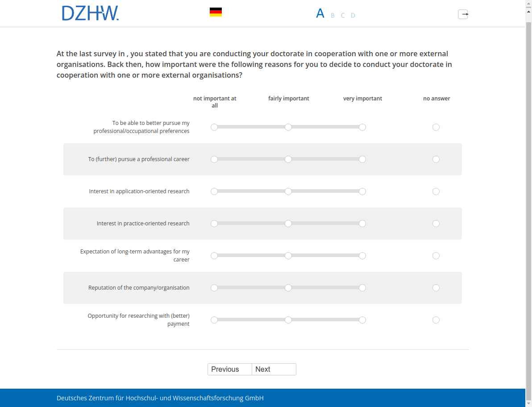Mark 'very important' for practice-oriented research interest
The height and width of the screenshot is (407, 532).
click(362, 224)
